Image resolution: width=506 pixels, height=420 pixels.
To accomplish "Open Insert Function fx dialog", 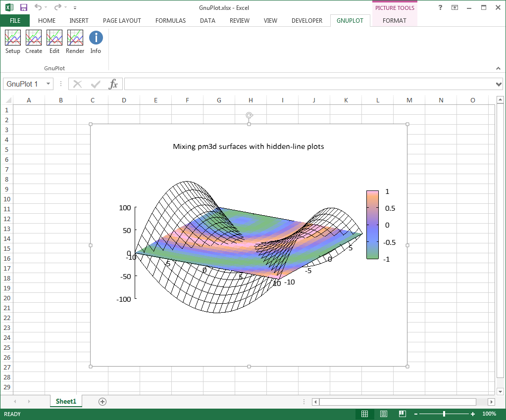I will click(113, 84).
